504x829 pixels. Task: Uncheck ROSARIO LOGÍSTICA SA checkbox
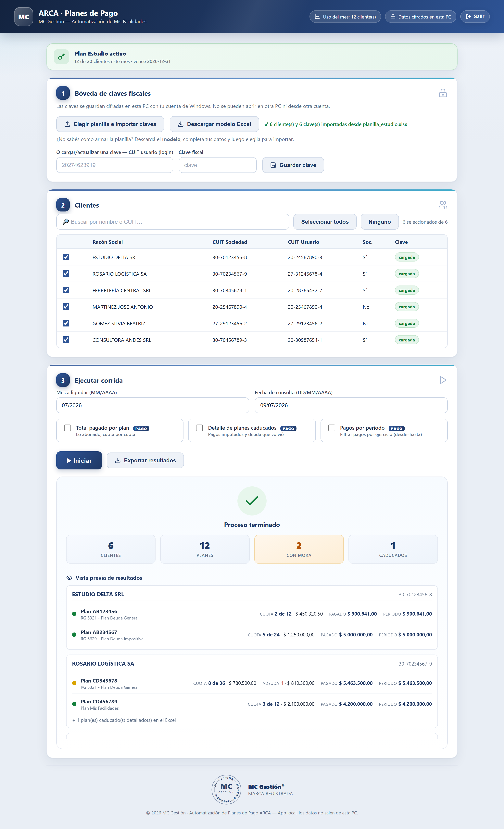click(x=66, y=274)
